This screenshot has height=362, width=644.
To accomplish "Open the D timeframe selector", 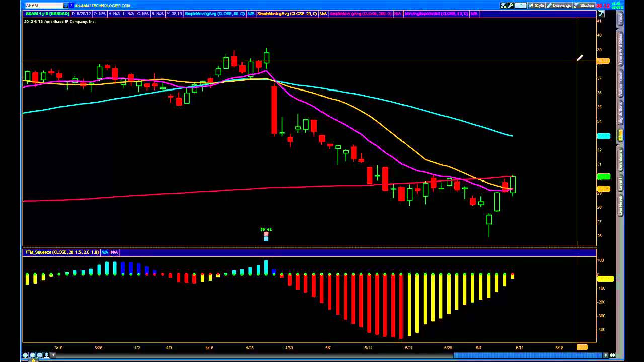I will coord(521,6).
